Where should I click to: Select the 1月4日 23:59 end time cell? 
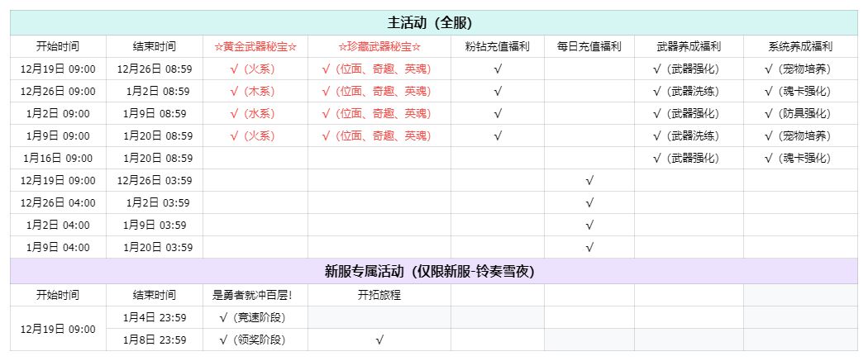(154, 317)
